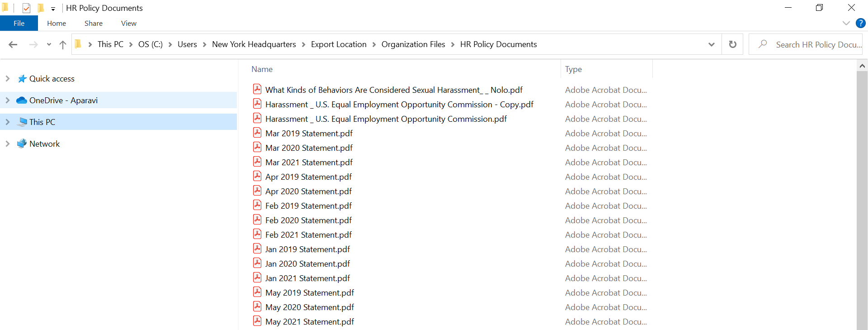Expand the This PC tree node
868x330 pixels.
coord(7,122)
